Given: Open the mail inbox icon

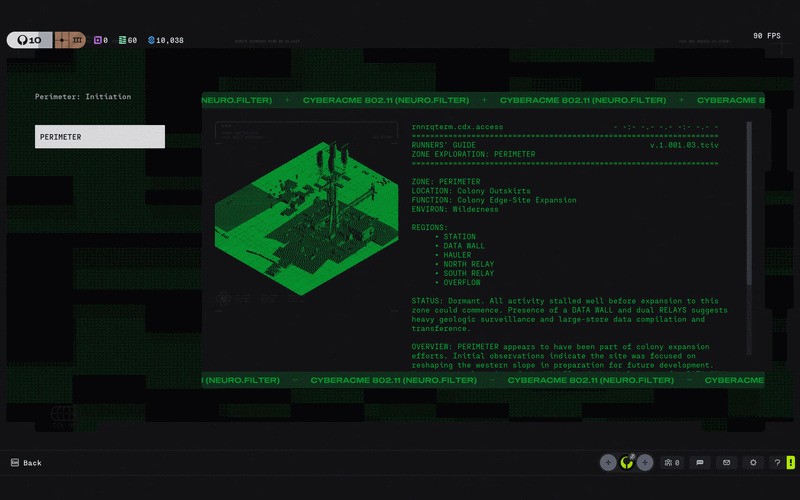Looking at the screenshot, I should click(x=727, y=463).
